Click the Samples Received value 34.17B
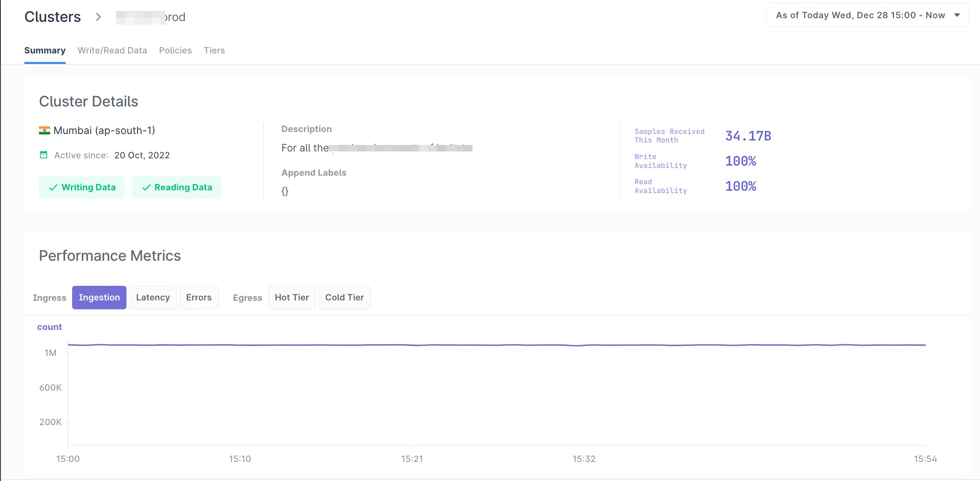Viewport: 980px width, 481px height. (748, 136)
